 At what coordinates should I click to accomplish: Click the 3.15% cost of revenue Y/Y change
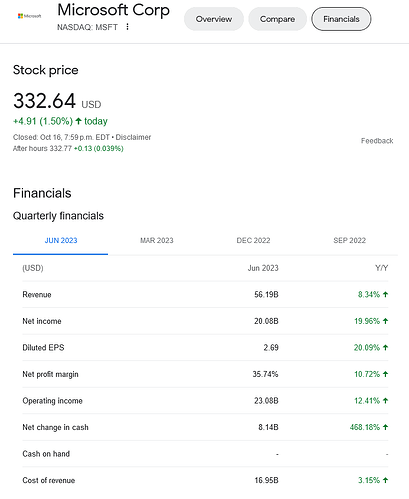pyautogui.click(x=373, y=480)
